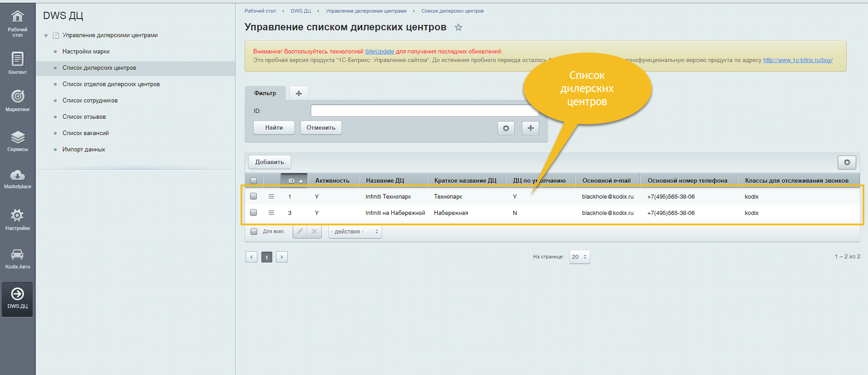Click the delete cross icon below table
Image resolution: width=868 pixels, height=375 pixels.
coord(314,231)
